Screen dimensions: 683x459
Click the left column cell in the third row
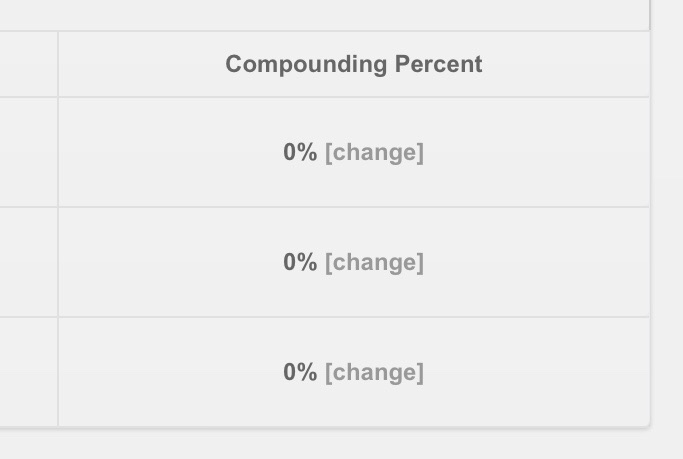(28, 372)
